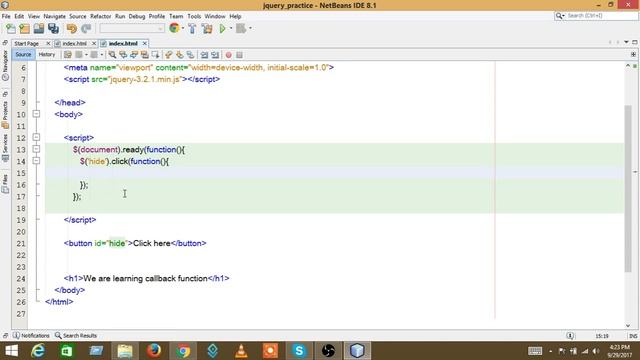Open the Refactor menu
Viewport: 640px width, 360px height.
click(x=100, y=16)
